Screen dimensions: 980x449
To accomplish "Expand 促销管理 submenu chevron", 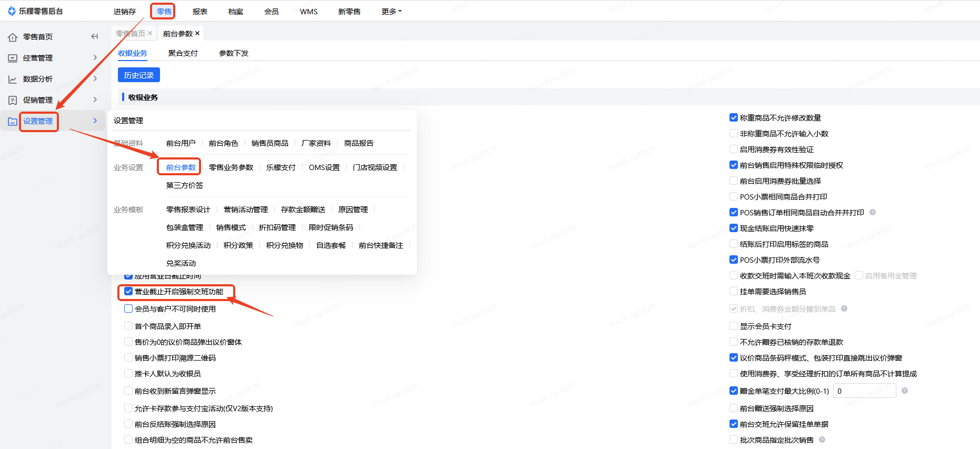I will pos(95,99).
